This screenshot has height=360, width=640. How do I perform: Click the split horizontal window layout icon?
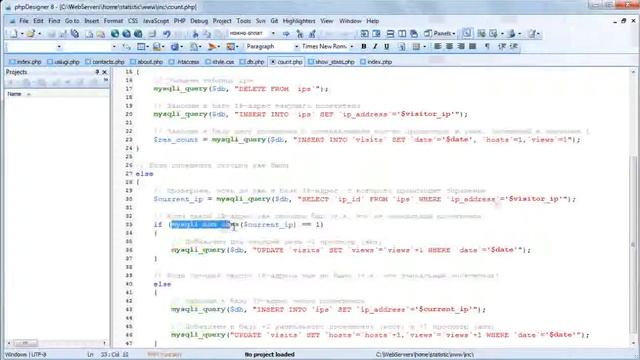[390, 34]
